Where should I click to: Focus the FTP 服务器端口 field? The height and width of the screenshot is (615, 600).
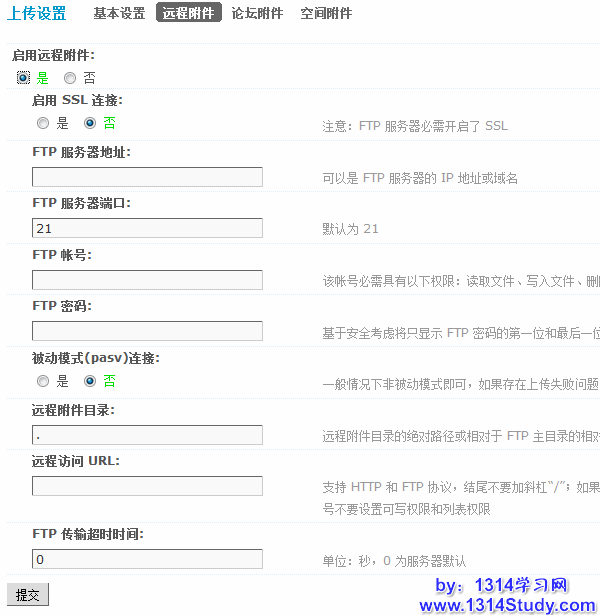(x=147, y=229)
